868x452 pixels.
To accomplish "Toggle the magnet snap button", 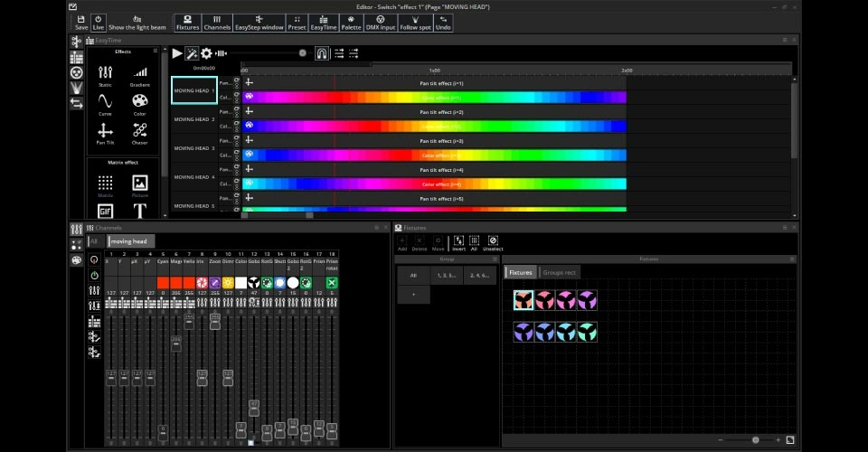I will [321, 53].
